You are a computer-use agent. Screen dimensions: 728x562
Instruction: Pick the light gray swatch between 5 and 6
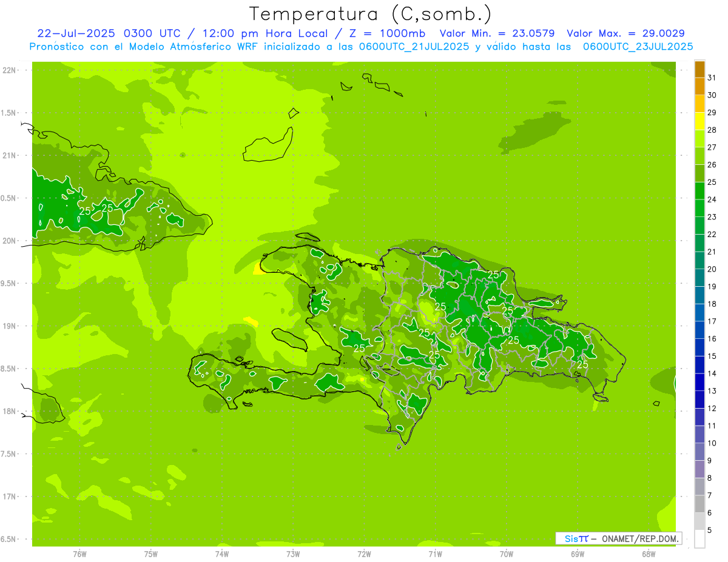699,521
